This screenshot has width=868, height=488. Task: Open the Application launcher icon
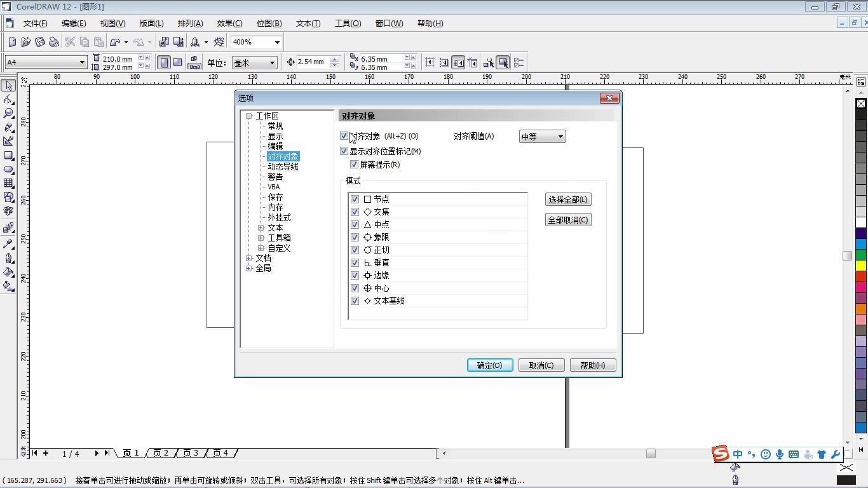tap(195, 42)
